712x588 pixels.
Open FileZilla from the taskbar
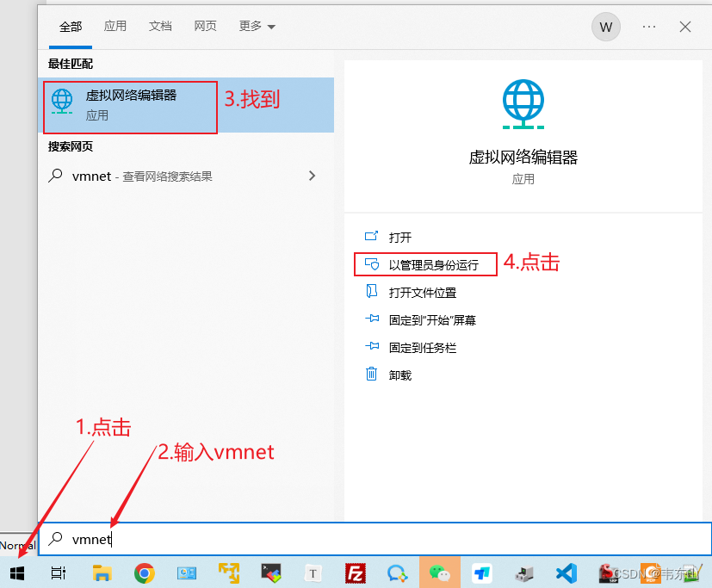pyautogui.click(x=355, y=573)
